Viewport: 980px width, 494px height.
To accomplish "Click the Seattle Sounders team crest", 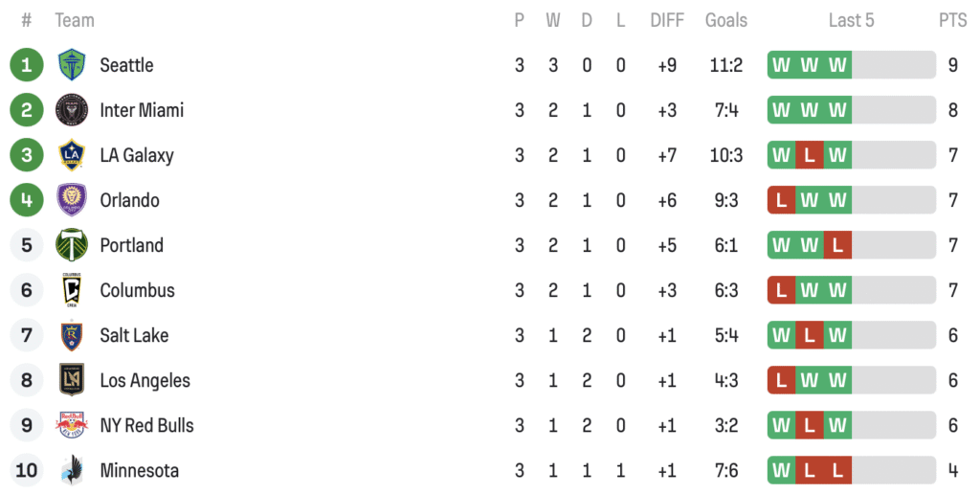I will pyautogui.click(x=72, y=65).
